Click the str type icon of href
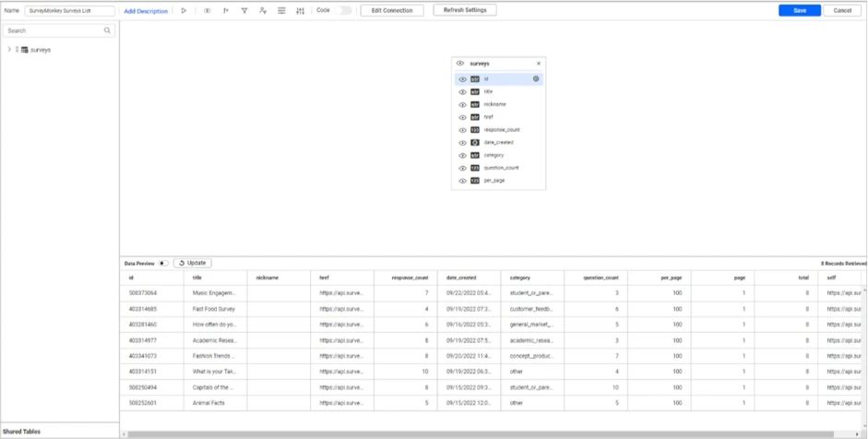 point(475,117)
